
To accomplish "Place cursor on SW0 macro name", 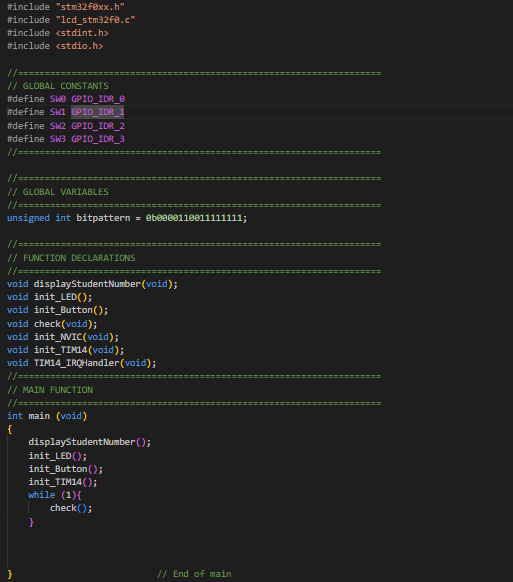I will 58,99.
